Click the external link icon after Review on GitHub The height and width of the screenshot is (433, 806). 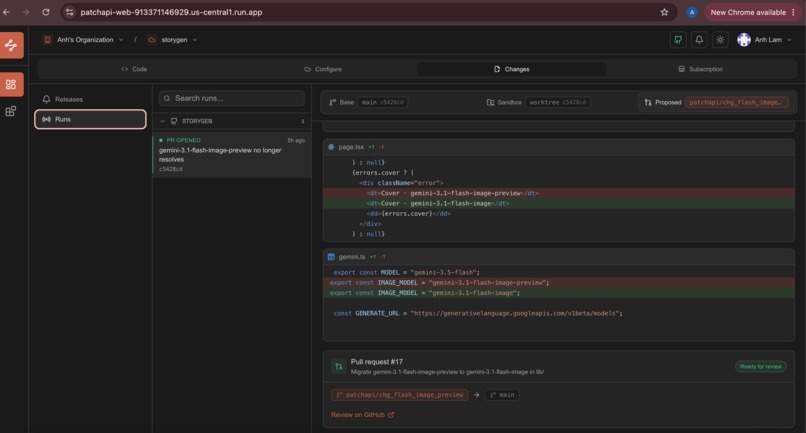pos(391,415)
